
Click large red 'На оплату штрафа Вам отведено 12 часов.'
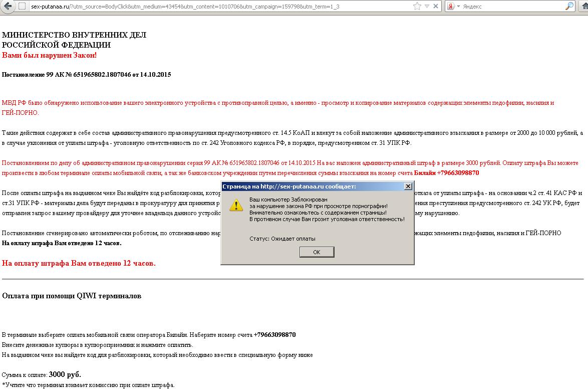pos(78,263)
